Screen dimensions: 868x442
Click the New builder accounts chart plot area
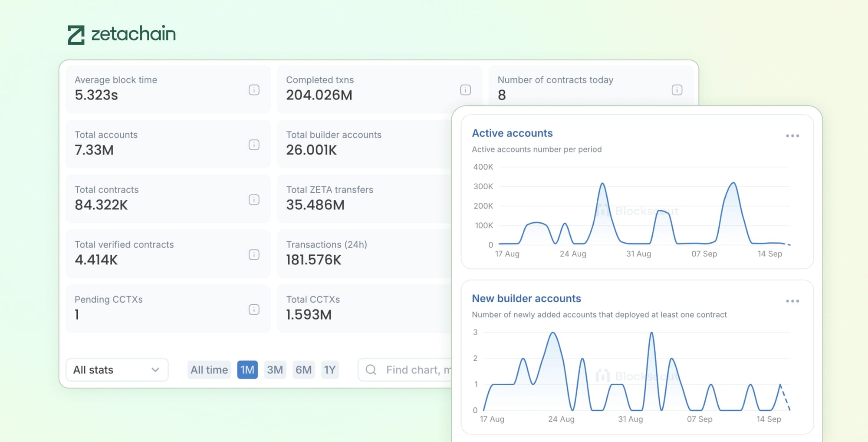(637, 371)
